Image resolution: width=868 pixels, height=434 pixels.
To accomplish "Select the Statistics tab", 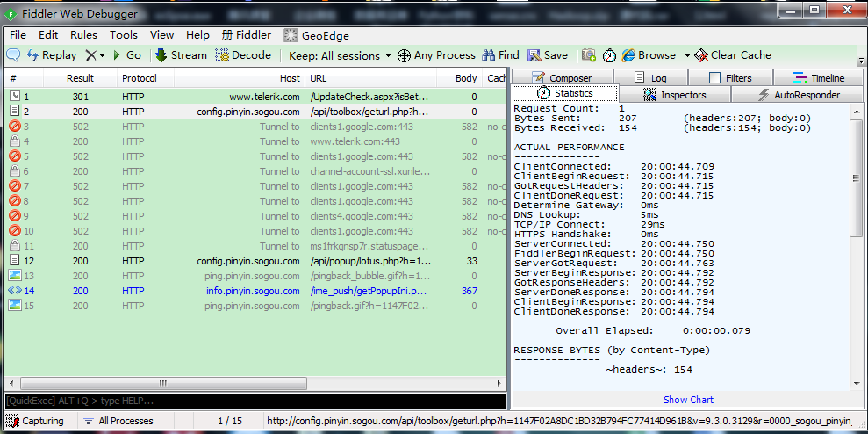I will click(x=564, y=94).
